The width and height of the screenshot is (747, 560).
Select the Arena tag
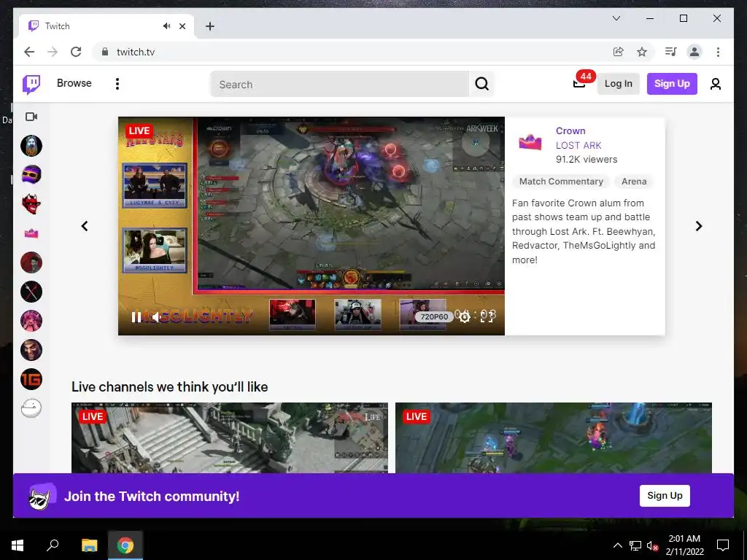coord(634,182)
